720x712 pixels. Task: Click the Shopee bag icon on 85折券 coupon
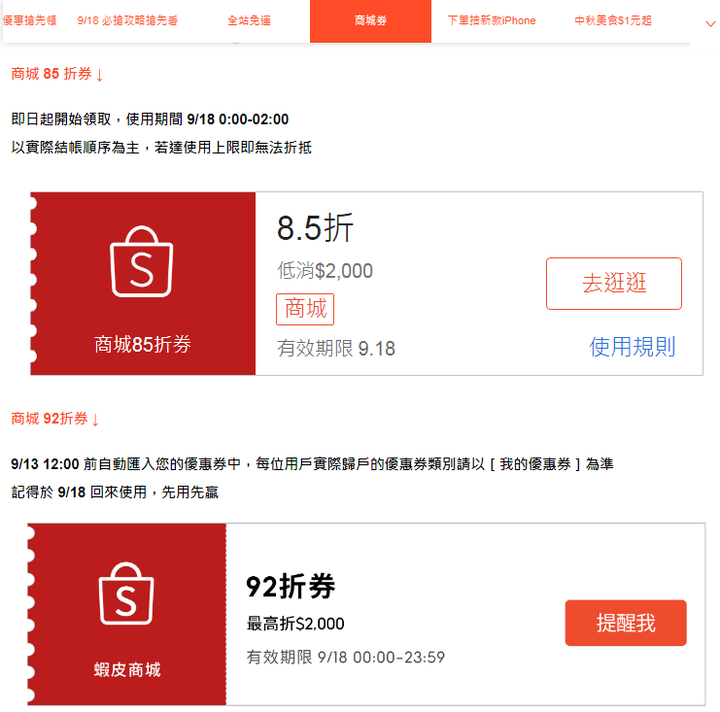pyautogui.click(x=141, y=261)
